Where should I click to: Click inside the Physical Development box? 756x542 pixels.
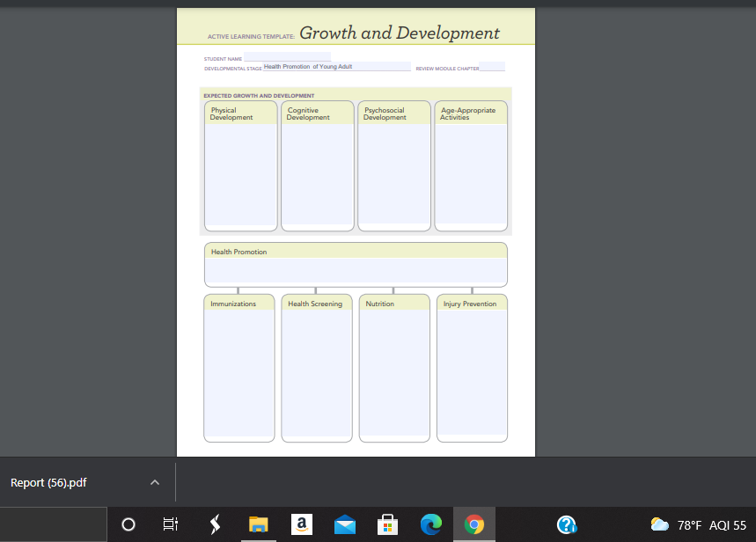tap(240, 167)
